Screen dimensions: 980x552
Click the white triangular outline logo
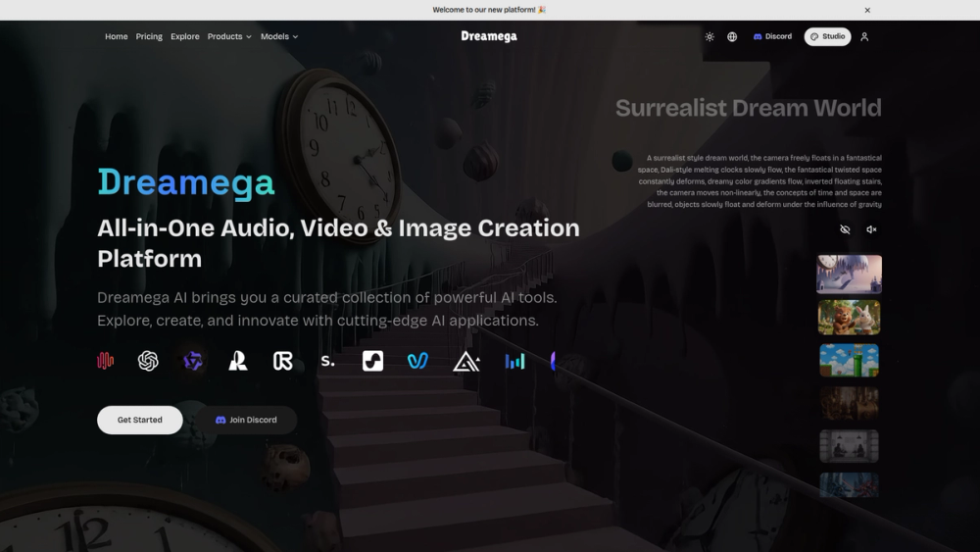pyautogui.click(x=466, y=361)
